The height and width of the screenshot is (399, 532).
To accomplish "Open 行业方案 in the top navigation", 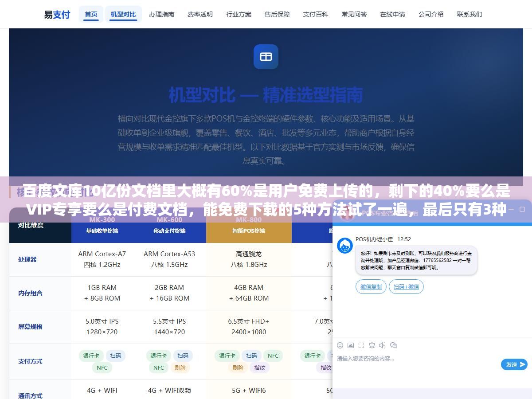I will (239, 14).
